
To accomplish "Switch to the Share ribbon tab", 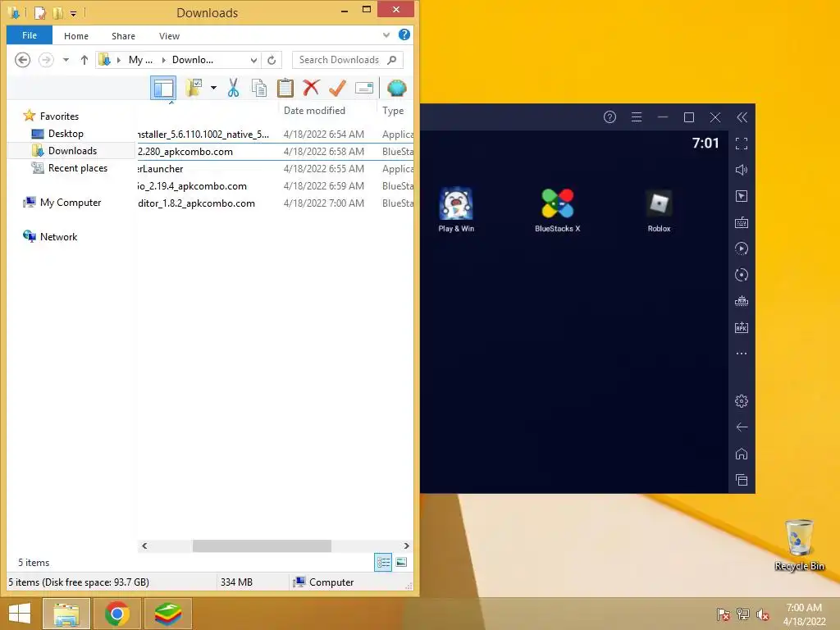I will point(123,36).
